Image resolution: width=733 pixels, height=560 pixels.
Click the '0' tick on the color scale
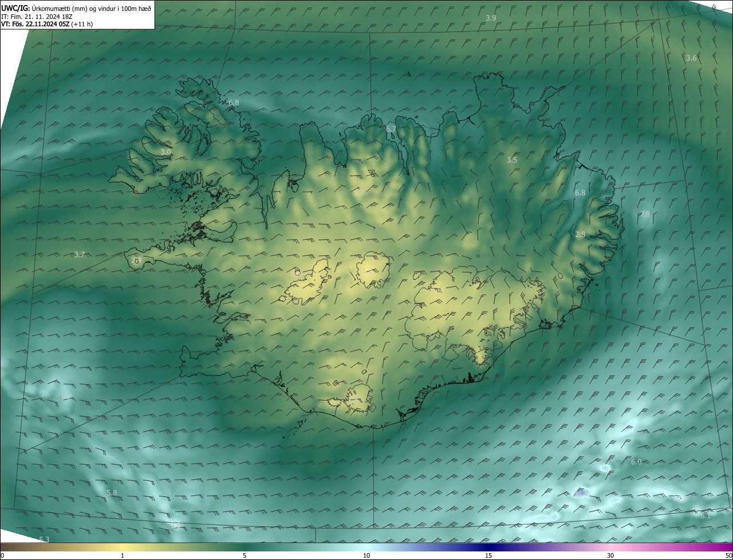click(2, 555)
